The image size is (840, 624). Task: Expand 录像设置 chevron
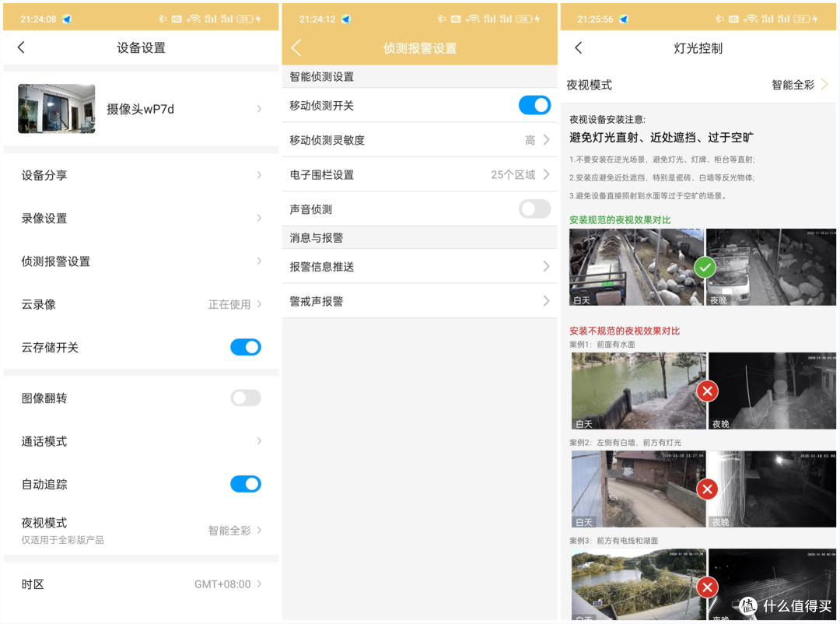point(259,218)
